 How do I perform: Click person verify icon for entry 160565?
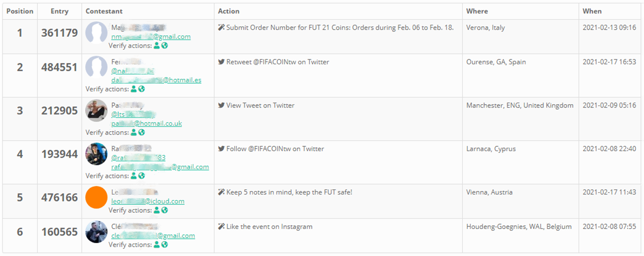click(x=157, y=245)
